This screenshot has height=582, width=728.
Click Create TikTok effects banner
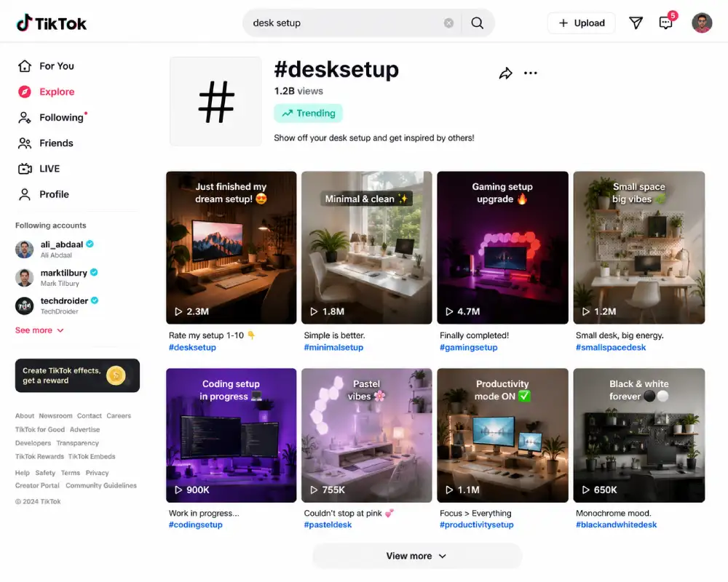77,375
